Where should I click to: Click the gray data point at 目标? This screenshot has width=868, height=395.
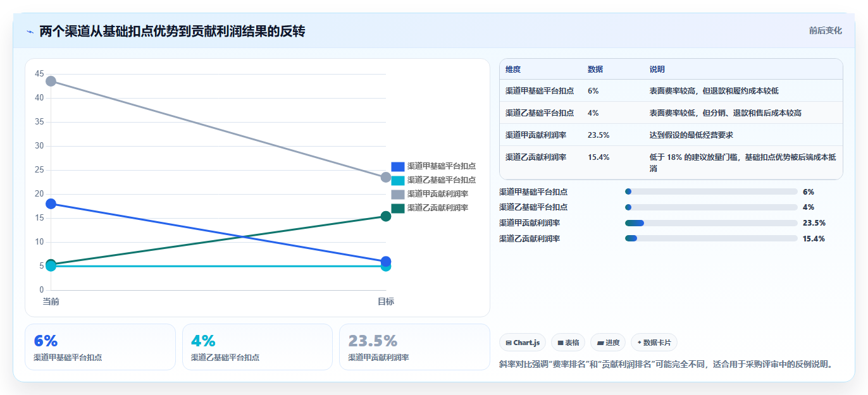coord(386,178)
